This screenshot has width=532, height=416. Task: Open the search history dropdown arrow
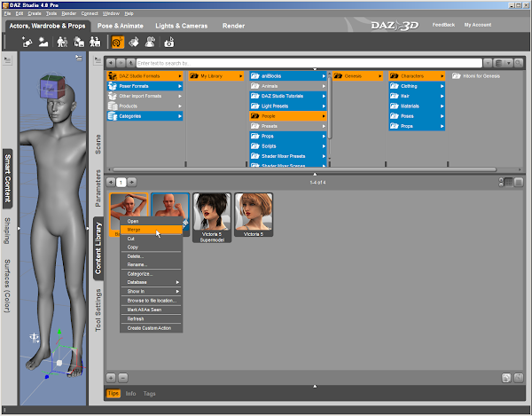point(488,63)
